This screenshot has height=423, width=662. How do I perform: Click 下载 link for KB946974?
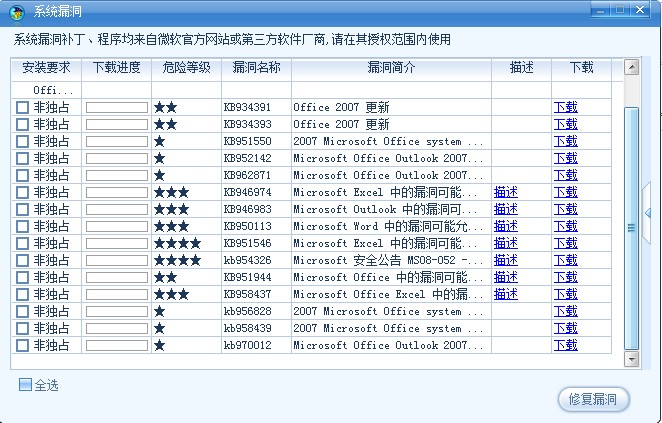tap(565, 193)
